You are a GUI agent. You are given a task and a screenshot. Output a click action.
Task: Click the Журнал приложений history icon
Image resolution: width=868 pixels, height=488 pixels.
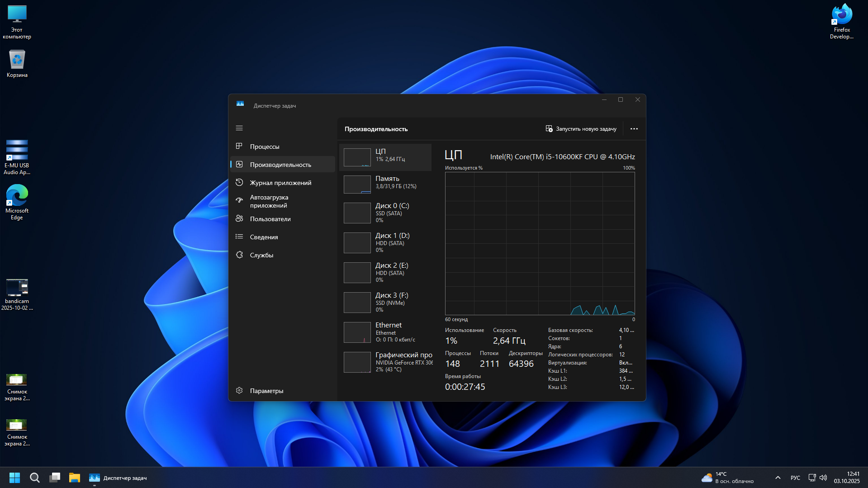tap(239, 182)
